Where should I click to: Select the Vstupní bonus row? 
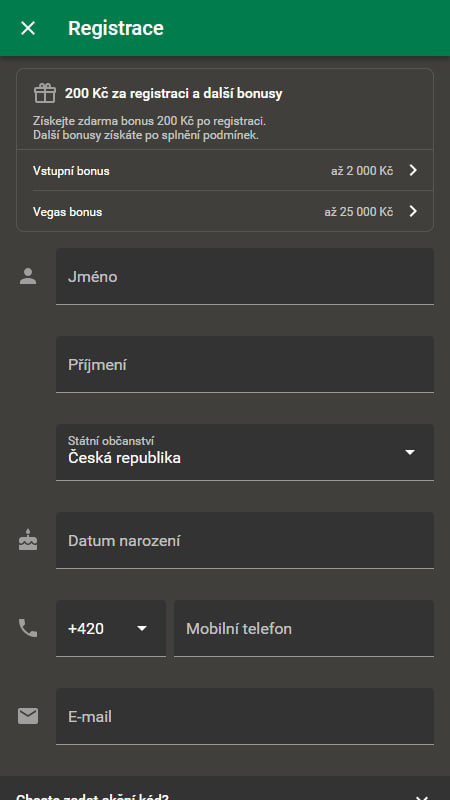(x=225, y=170)
